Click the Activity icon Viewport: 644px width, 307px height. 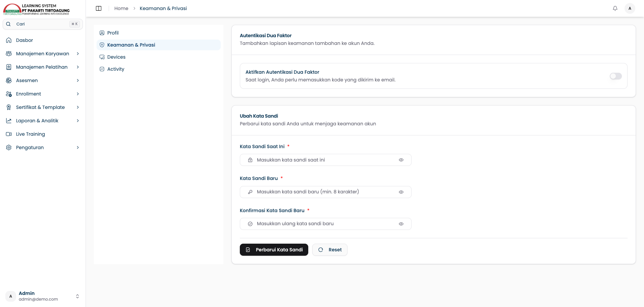point(102,69)
